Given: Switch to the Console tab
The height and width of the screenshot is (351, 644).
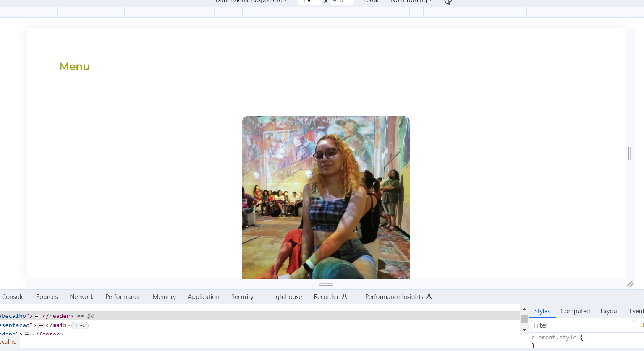Looking at the screenshot, I should [x=13, y=297].
